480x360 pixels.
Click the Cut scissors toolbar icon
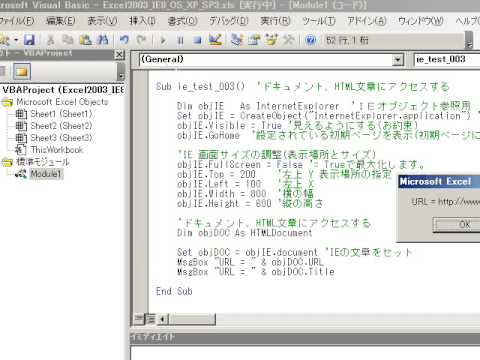[51, 40]
